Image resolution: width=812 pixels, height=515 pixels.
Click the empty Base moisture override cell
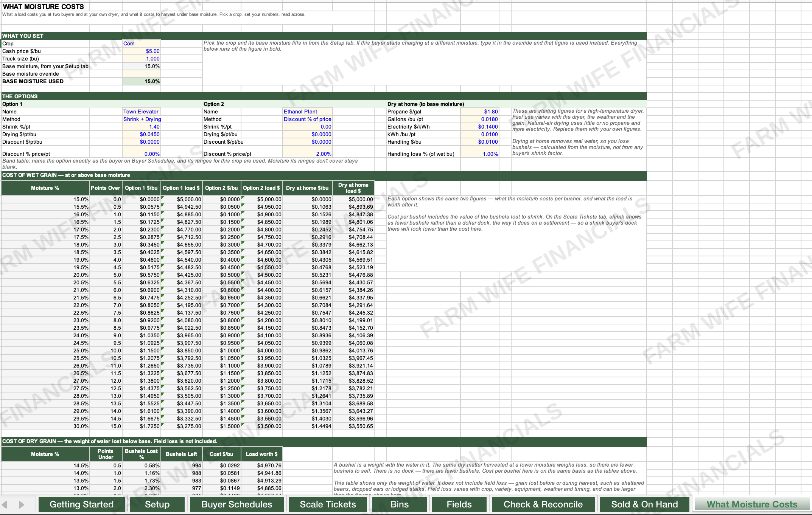(142, 74)
